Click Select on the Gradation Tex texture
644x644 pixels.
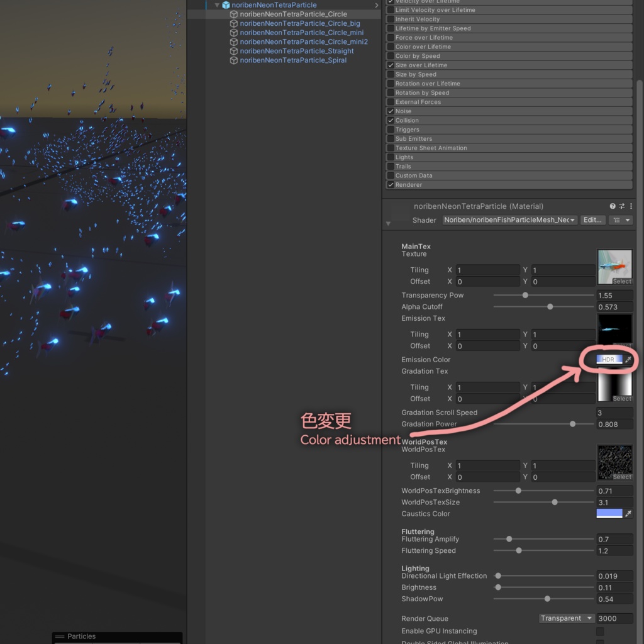(622, 398)
